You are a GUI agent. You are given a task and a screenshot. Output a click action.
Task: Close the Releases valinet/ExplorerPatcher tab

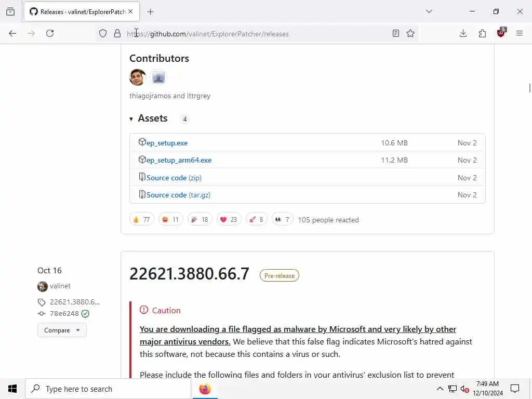pyautogui.click(x=130, y=11)
